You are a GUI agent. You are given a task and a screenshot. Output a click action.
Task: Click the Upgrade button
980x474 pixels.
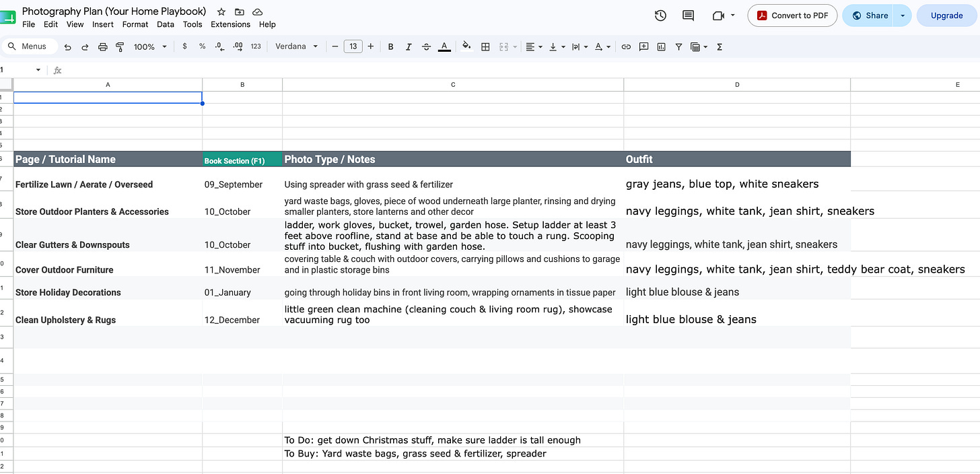point(946,15)
